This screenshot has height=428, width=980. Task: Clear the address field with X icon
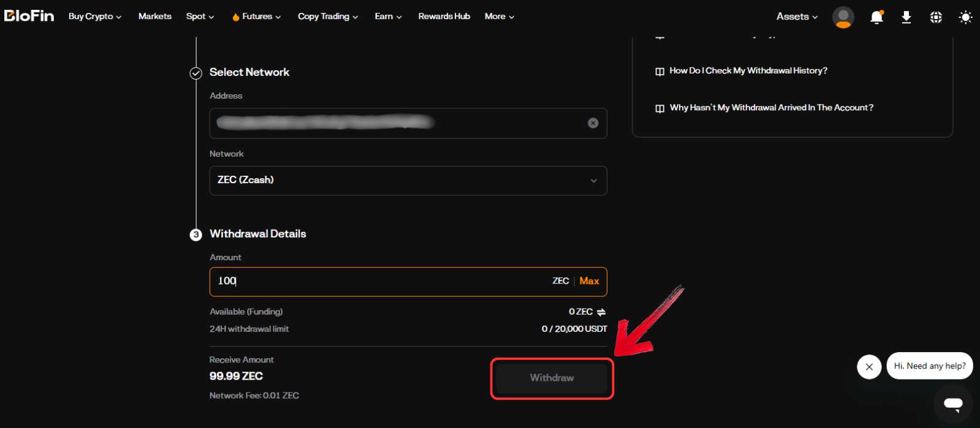593,123
